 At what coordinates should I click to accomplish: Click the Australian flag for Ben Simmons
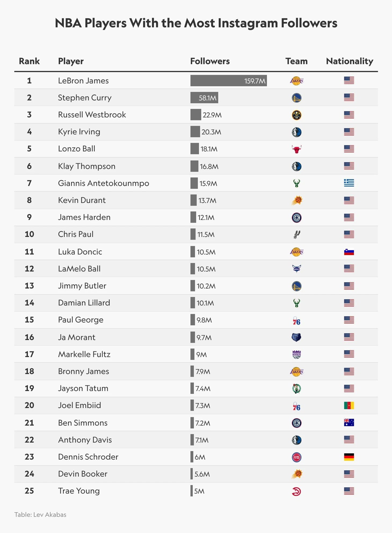[x=349, y=423]
